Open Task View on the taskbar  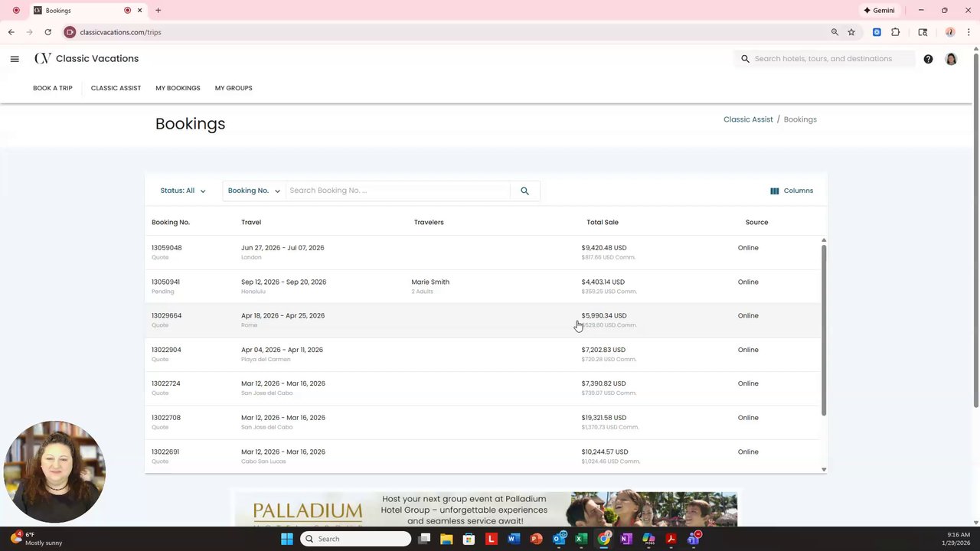pyautogui.click(x=424, y=539)
